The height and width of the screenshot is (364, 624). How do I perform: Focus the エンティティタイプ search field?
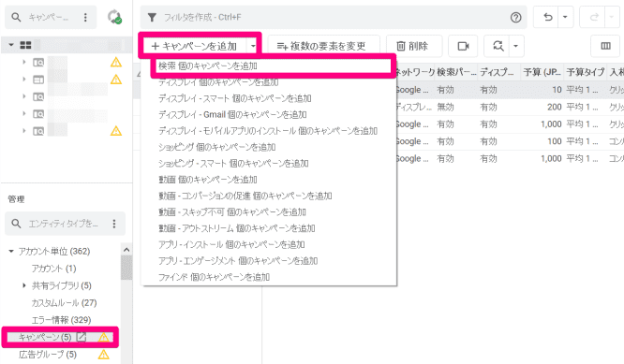coord(64,224)
